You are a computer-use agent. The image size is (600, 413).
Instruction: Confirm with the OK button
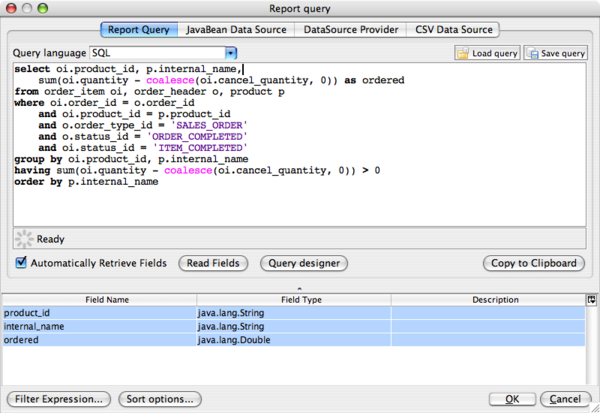pyautogui.click(x=512, y=399)
